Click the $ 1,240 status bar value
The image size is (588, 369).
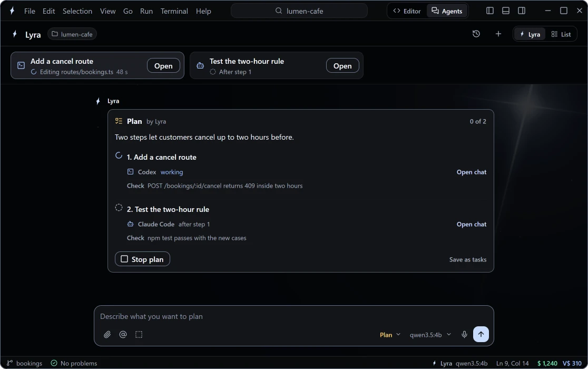tap(547, 363)
